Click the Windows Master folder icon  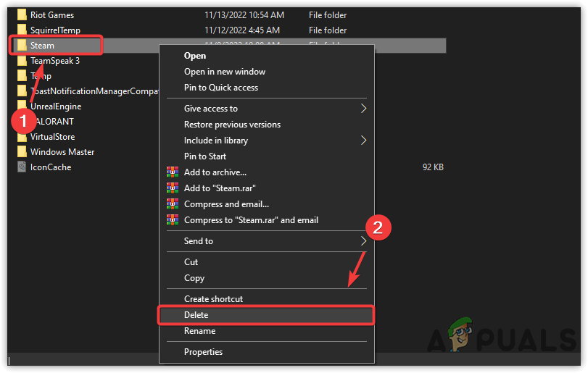(22, 152)
